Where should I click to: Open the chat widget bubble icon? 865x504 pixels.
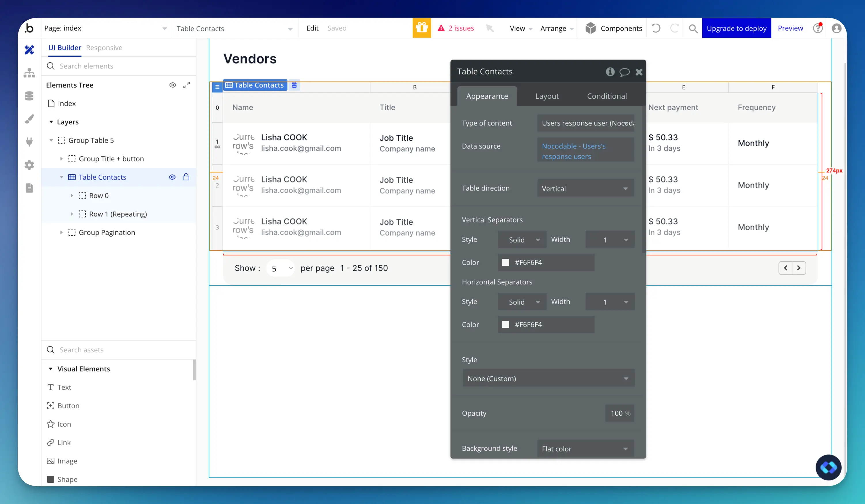828,468
